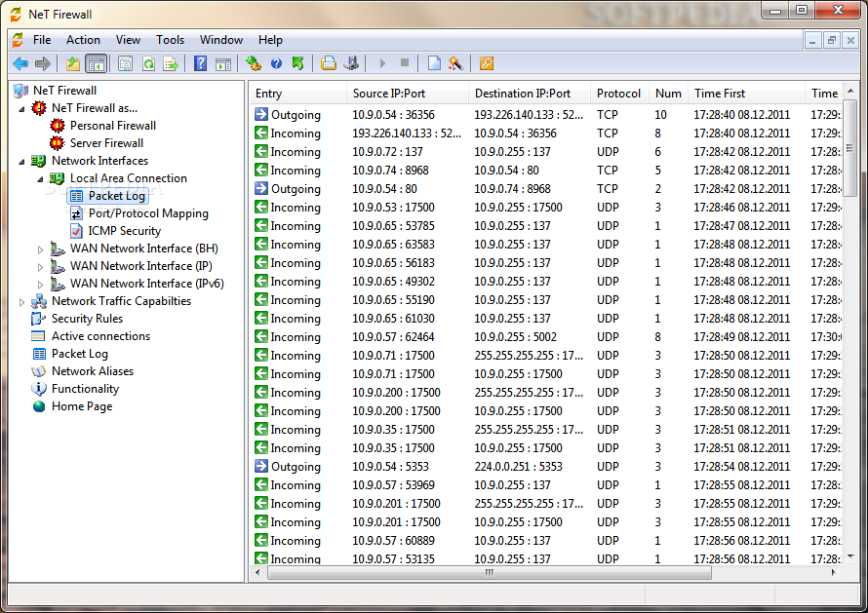Select ICMP Security tree item
The height and width of the screenshot is (613, 868).
[x=125, y=231]
